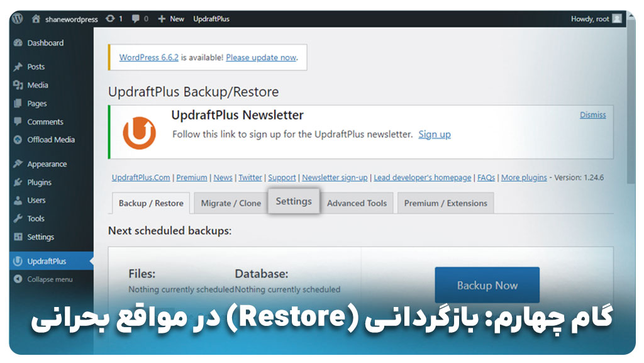The height and width of the screenshot is (363, 644).
Task: Click the Dashboard icon in the sidebar
Action: 18,43
